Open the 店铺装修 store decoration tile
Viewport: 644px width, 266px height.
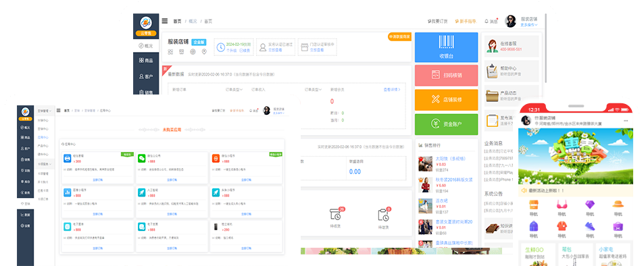pyautogui.click(x=446, y=100)
